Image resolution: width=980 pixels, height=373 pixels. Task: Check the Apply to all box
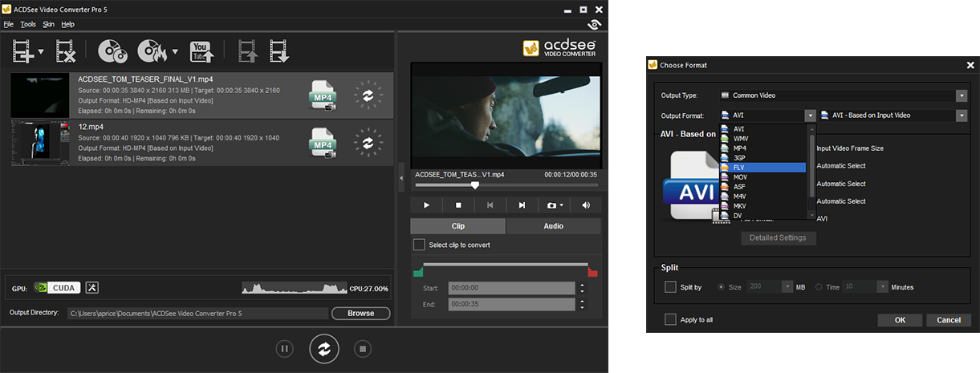tap(670, 320)
